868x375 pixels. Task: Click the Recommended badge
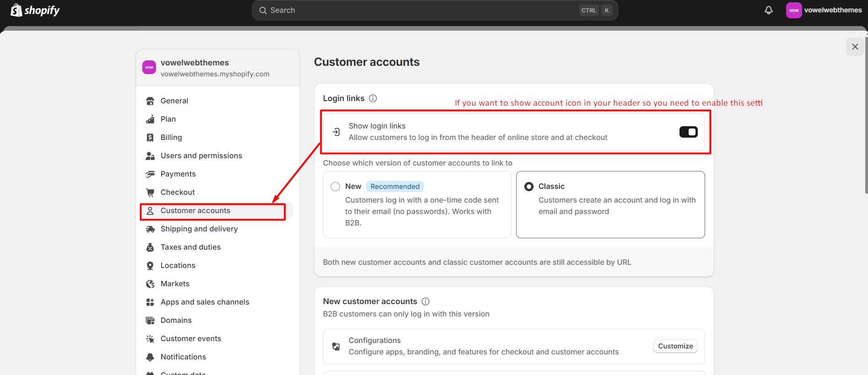tap(395, 187)
